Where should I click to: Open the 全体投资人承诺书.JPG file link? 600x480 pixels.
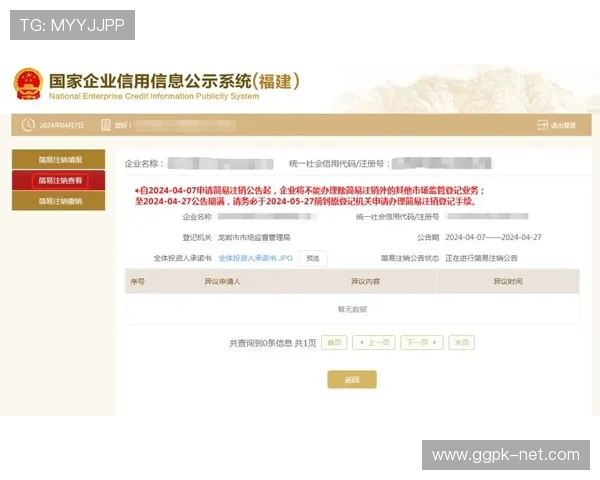pyautogui.click(x=255, y=258)
